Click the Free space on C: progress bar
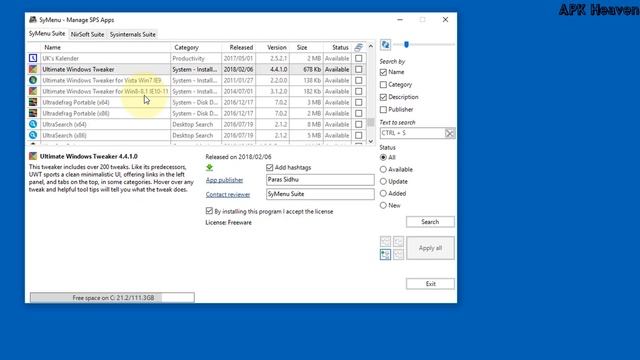 coord(112,298)
